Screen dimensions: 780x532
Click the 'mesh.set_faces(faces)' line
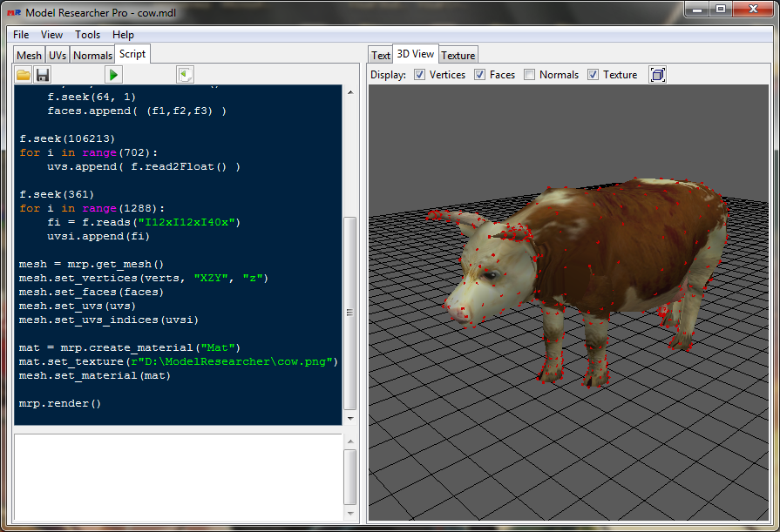91,292
